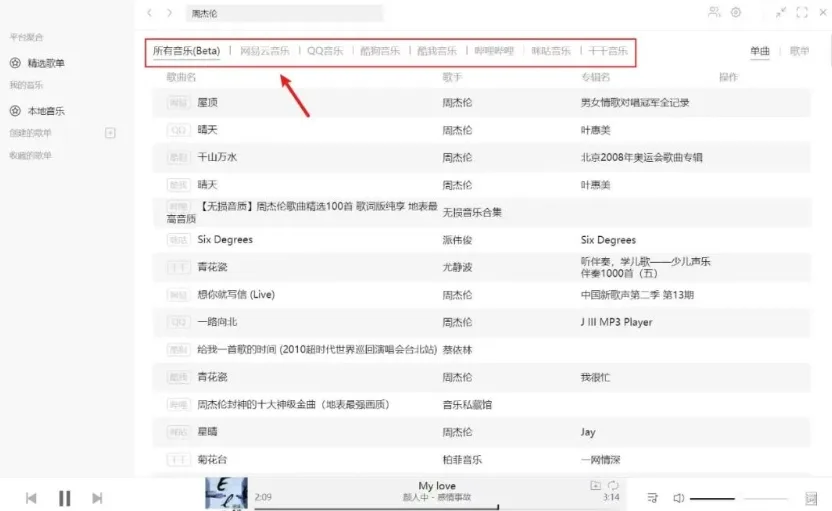Play the song 一路向北

[x=217, y=322]
